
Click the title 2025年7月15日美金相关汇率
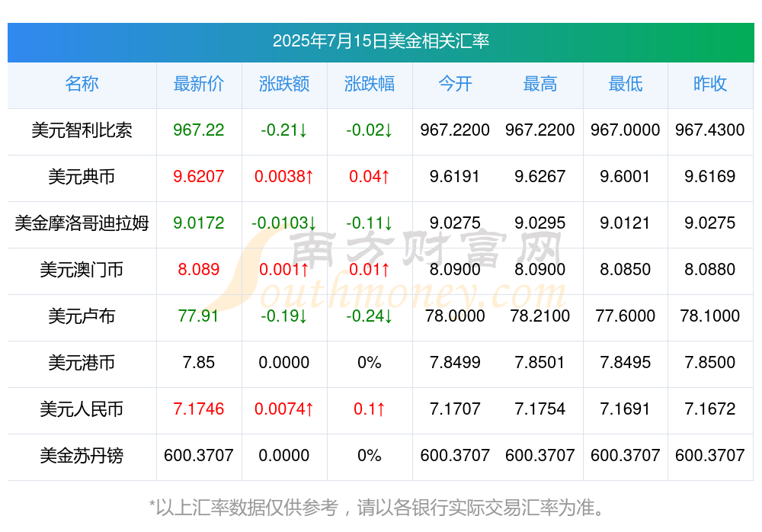click(380, 41)
